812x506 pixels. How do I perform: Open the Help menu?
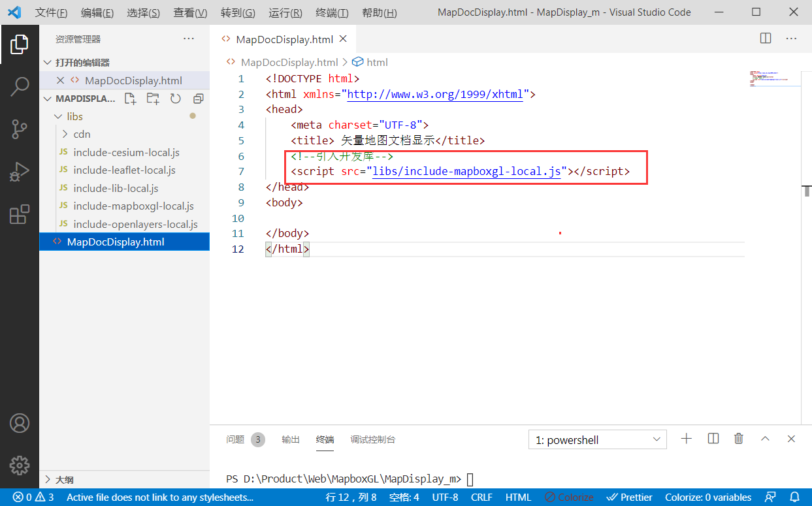pyautogui.click(x=379, y=12)
